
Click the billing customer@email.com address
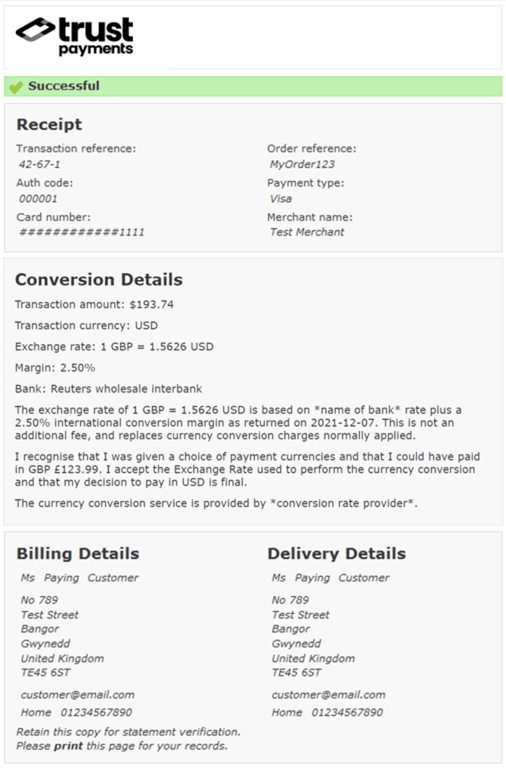point(77,695)
